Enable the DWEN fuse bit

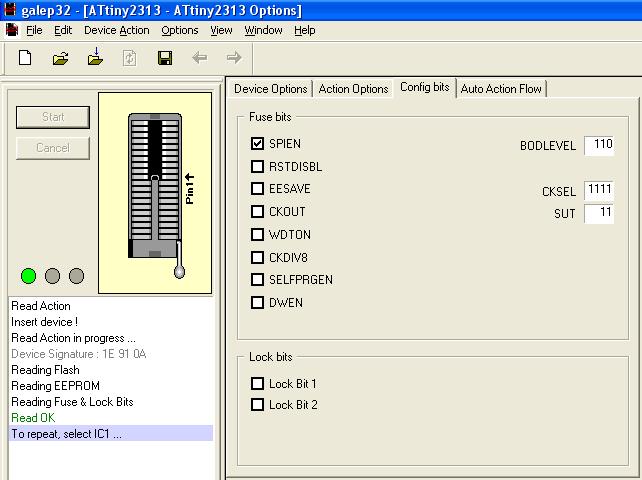pos(258,303)
